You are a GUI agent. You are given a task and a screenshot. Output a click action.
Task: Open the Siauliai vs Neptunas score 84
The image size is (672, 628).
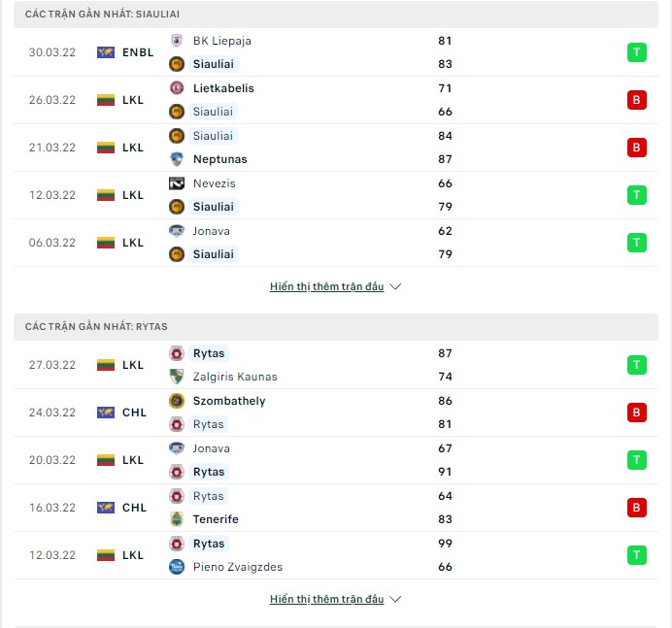coord(445,136)
